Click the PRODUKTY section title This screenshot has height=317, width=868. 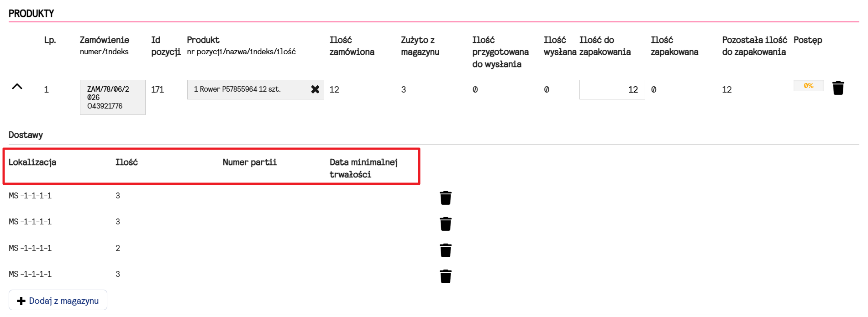(x=32, y=14)
